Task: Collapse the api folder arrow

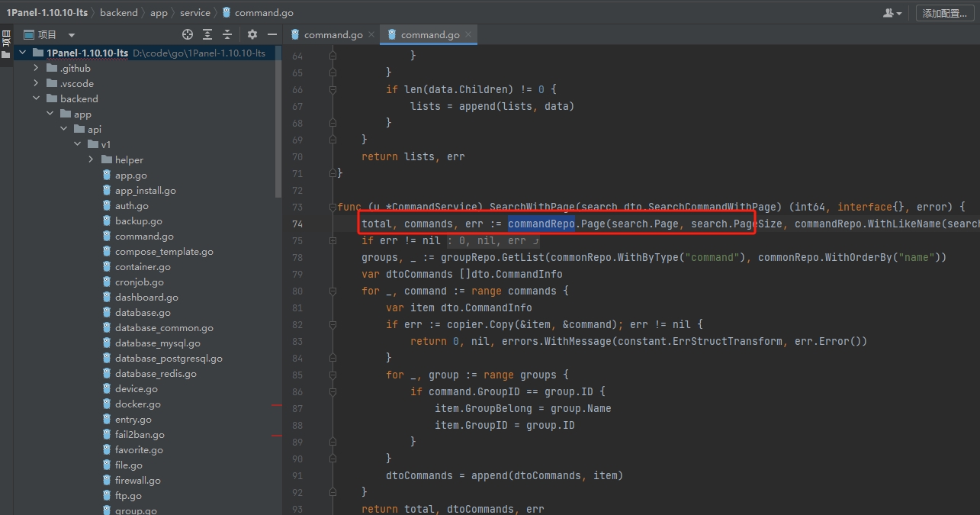Action: [63, 129]
